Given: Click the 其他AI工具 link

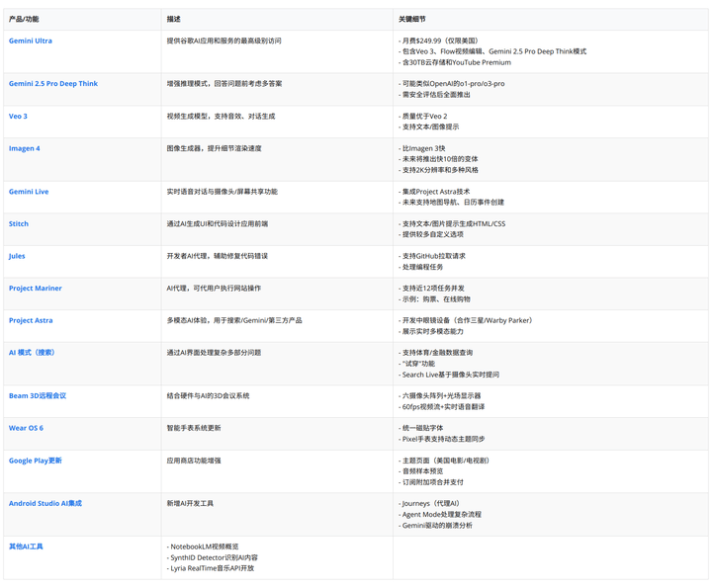Looking at the screenshot, I should tap(26, 546).
